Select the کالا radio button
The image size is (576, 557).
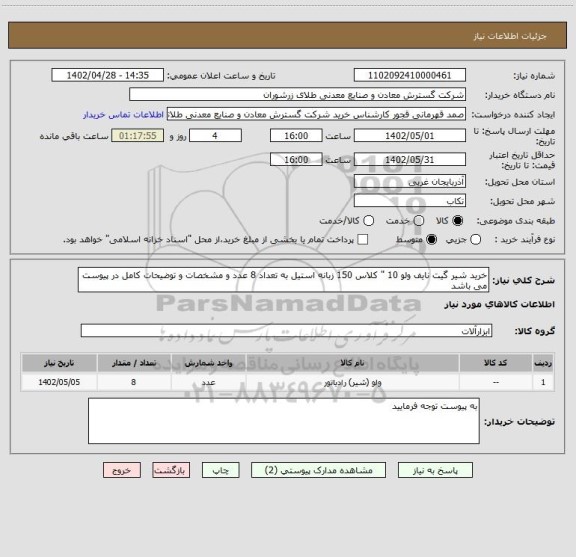tap(458, 221)
